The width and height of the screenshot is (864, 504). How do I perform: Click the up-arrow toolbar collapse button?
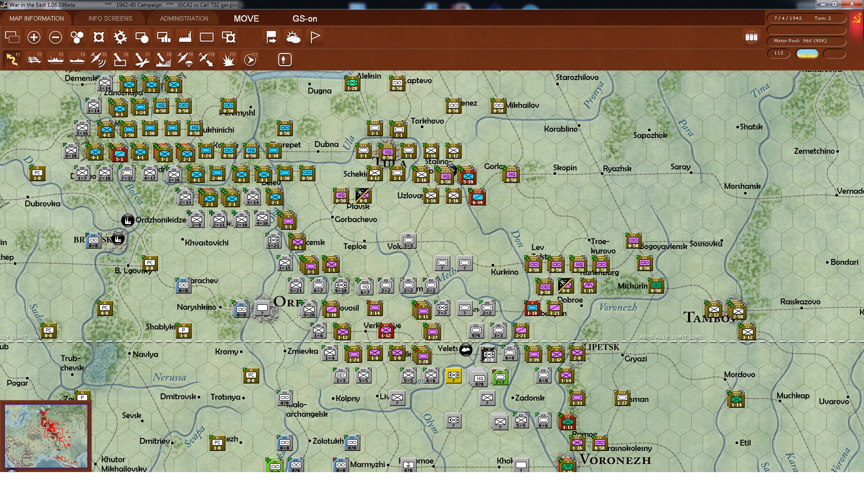click(284, 59)
